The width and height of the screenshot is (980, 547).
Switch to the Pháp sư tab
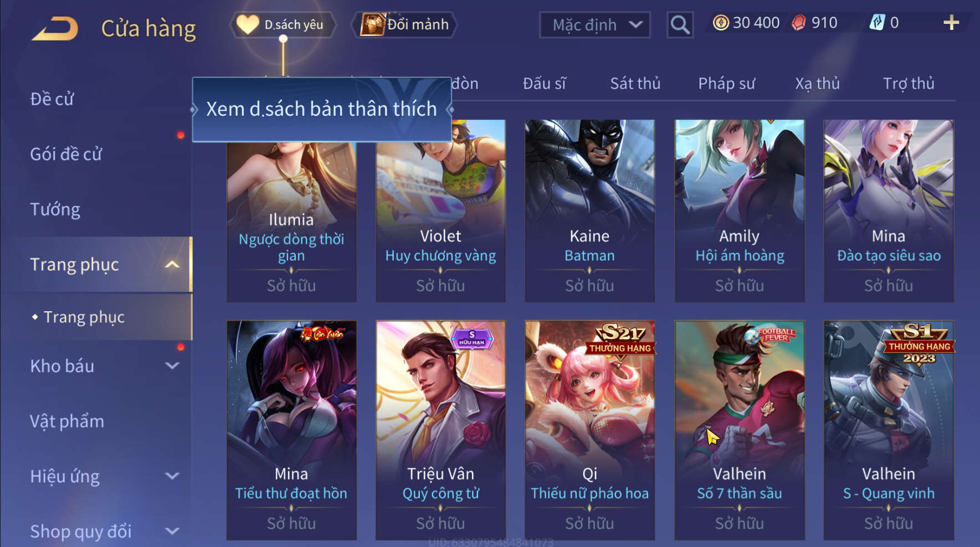[x=726, y=84]
